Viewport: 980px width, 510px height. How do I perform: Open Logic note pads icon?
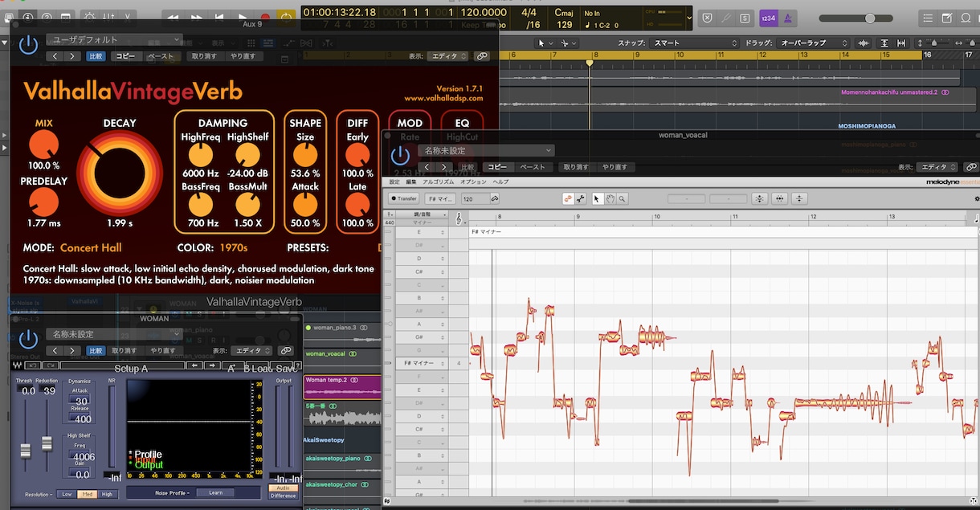[x=947, y=18]
